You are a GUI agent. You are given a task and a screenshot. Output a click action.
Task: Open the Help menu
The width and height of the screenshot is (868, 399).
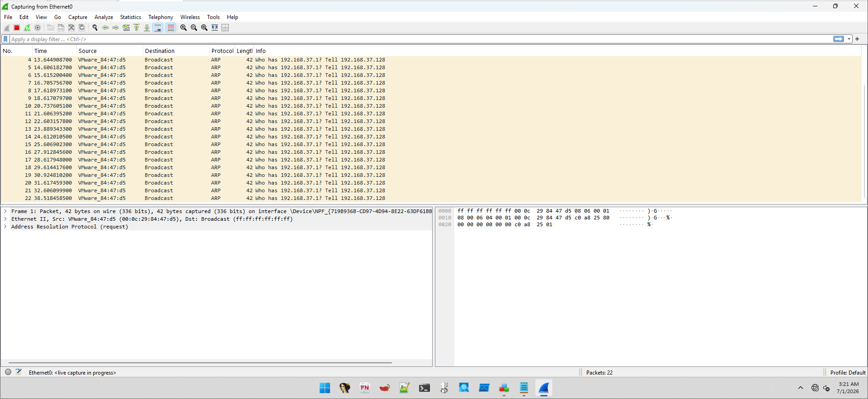232,17
